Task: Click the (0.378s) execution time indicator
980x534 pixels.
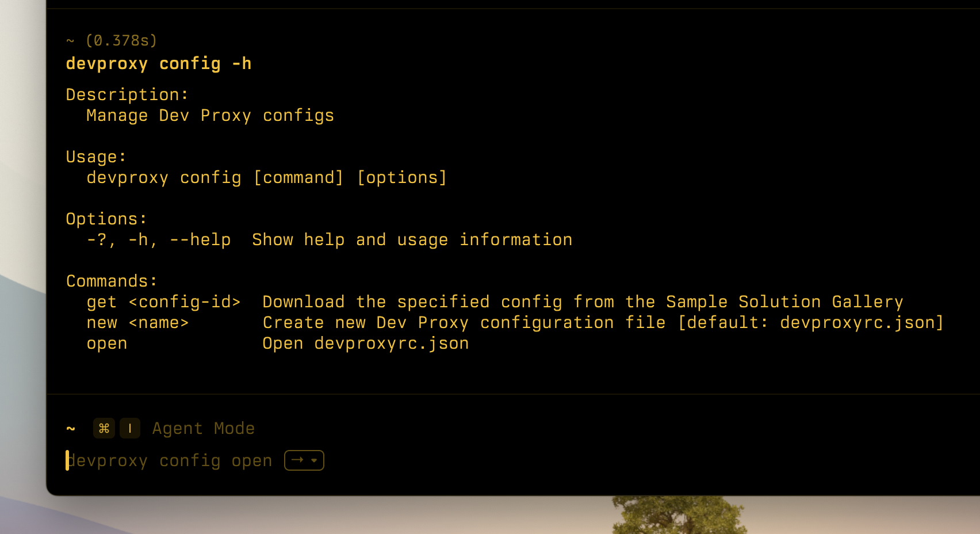Action: (x=120, y=40)
